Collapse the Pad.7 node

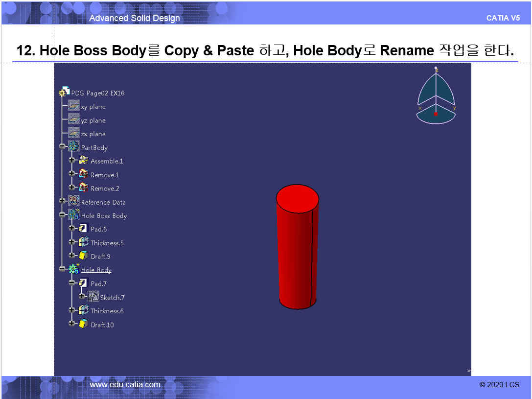tap(72, 283)
